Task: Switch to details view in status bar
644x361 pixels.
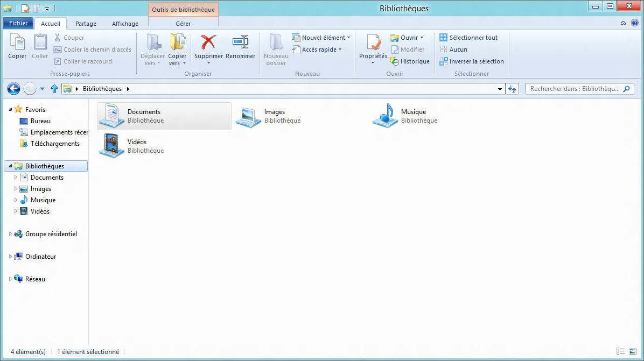Action: coord(621,351)
